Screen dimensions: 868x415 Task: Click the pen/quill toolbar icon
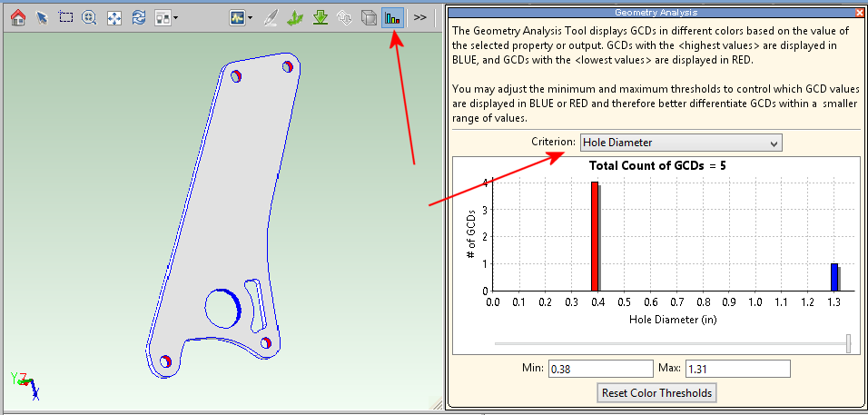pyautogui.click(x=270, y=17)
